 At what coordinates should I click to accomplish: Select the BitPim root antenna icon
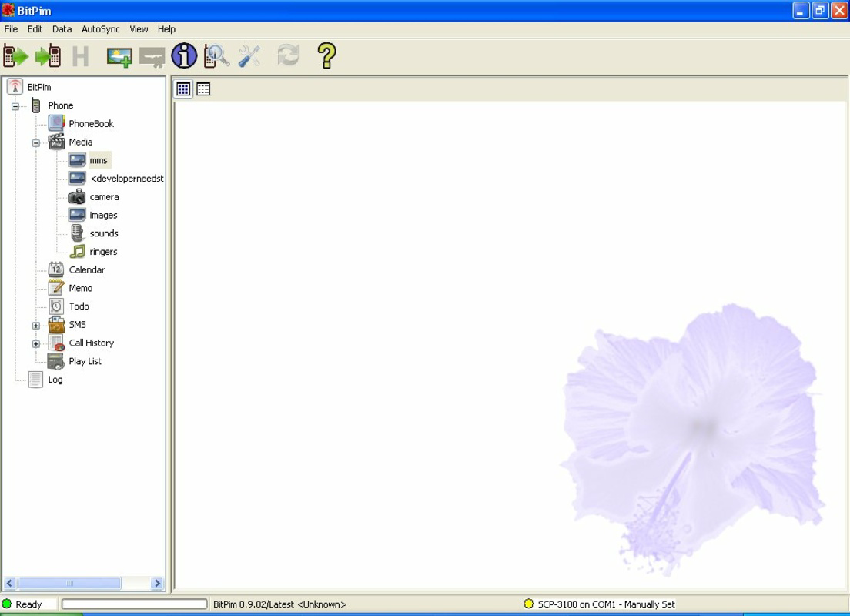15,87
